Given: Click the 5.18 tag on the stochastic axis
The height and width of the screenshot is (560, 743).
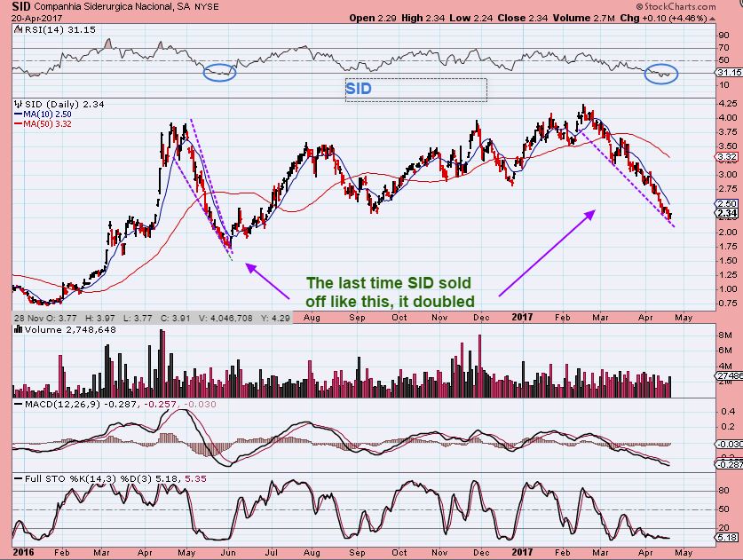Looking at the screenshot, I should (x=727, y=538).
